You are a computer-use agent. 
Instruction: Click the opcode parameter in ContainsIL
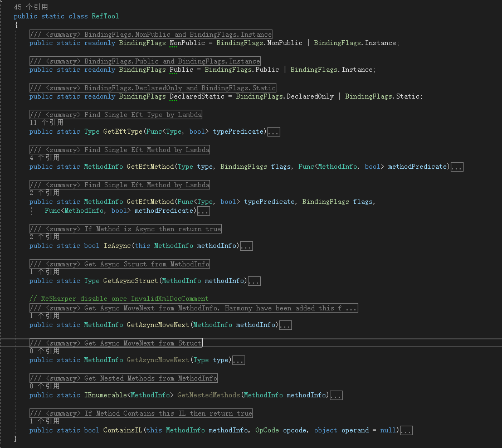click(x=295, y=430)
